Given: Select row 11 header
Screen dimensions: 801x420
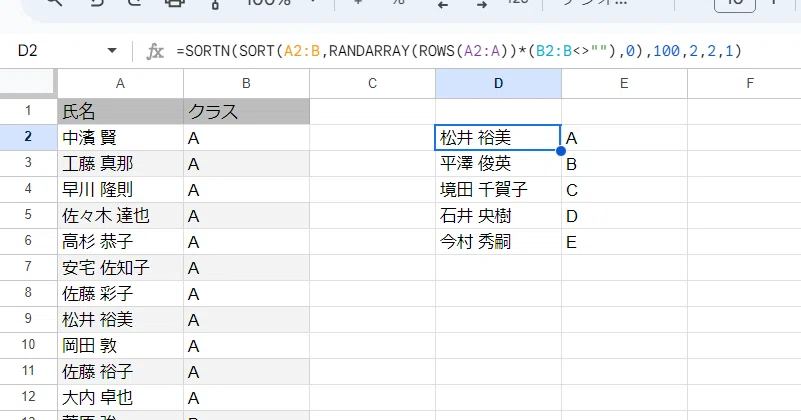Looking at the screenshot, I should click(x=28, y=371).
